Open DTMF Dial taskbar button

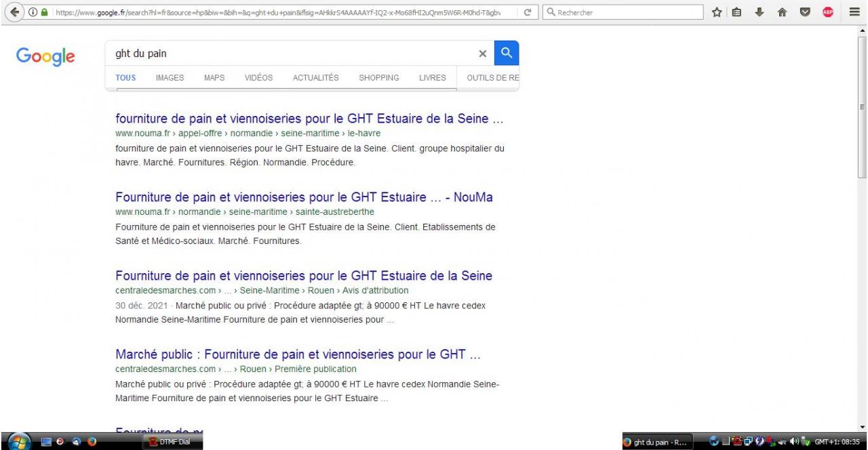click(171, 442)
